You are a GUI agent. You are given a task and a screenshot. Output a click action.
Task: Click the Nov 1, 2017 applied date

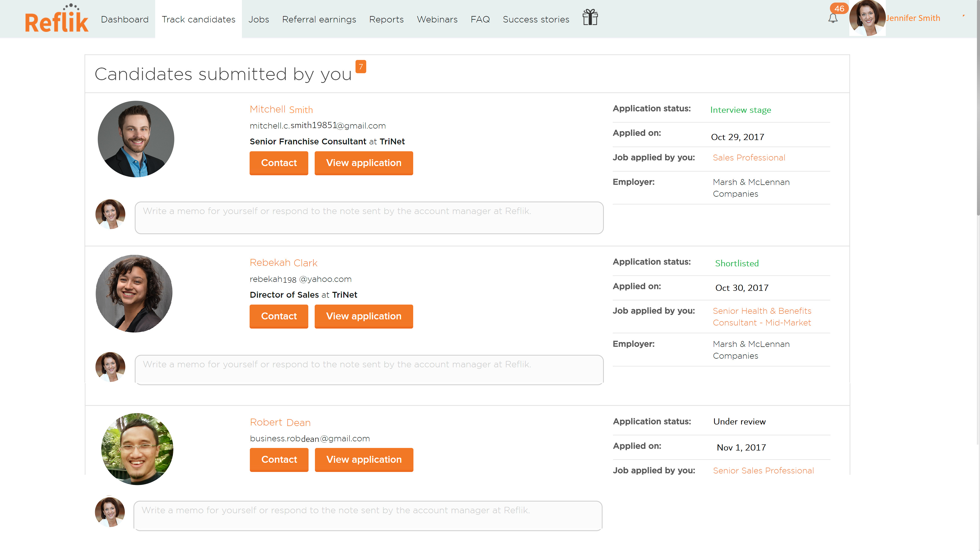[x=741, y=448]
